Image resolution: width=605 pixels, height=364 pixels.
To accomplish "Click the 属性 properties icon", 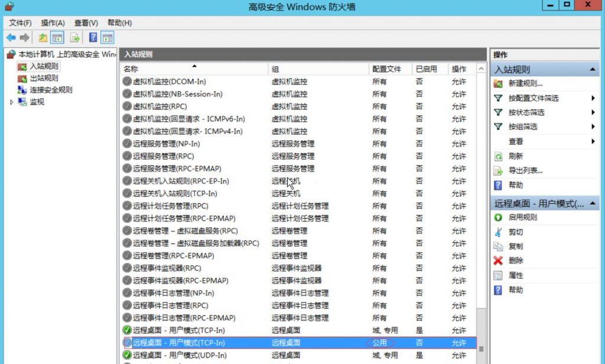I will pyautogui.click(x=498, y=275).
